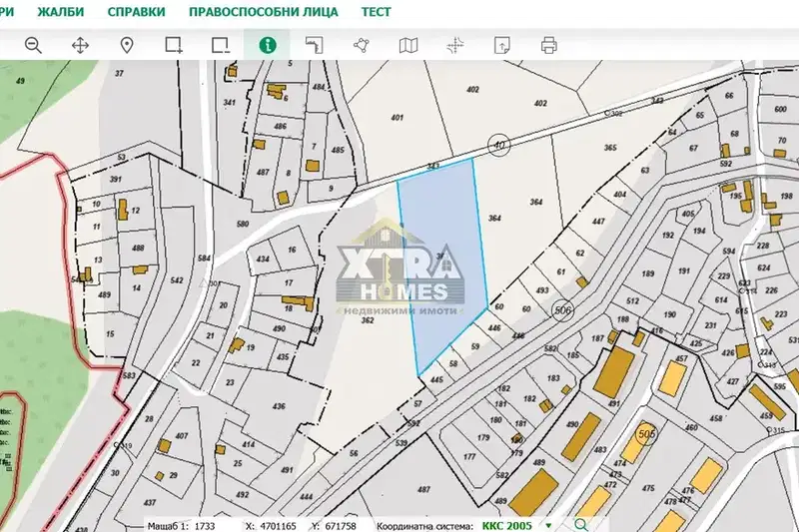Click parcel 493 on the map

point(542,290)
